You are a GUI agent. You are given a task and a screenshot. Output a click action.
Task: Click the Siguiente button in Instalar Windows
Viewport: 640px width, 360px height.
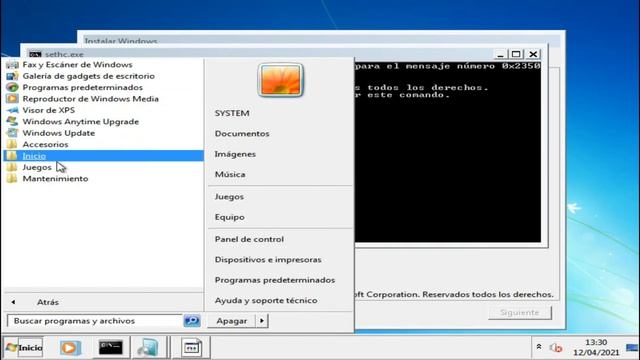[520, 313]
